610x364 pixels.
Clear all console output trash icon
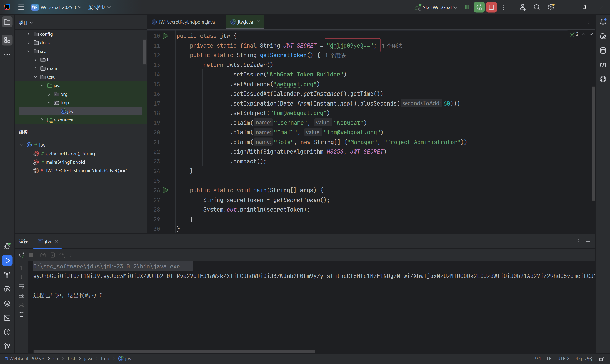[22, 314]
